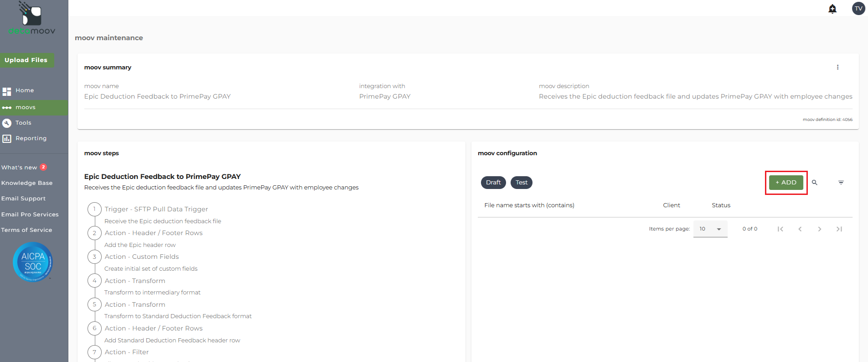Open the notifications bell
868x362 pixels.
[x=832, y=9]
